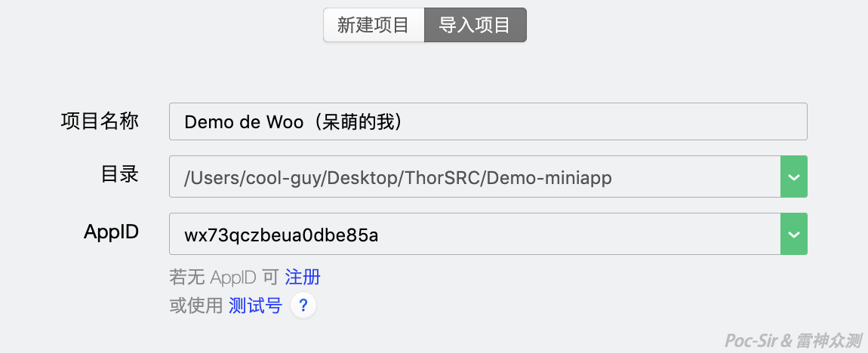Image resolution: width=868 pixels, height=353 pixels.
Task: Click the directory path /Users/cool-guy/Desktop field
Action: [475, 176]
